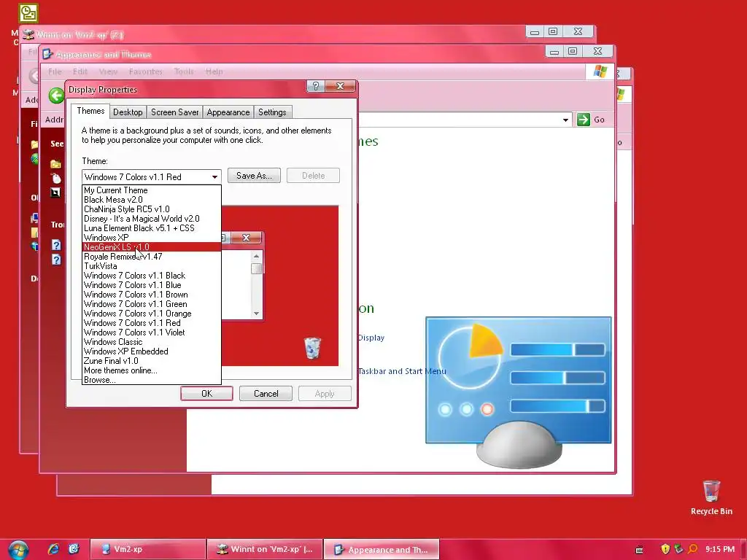Click the clock showing 9:15 PM
Screen dimensions: 747x560
720,550
